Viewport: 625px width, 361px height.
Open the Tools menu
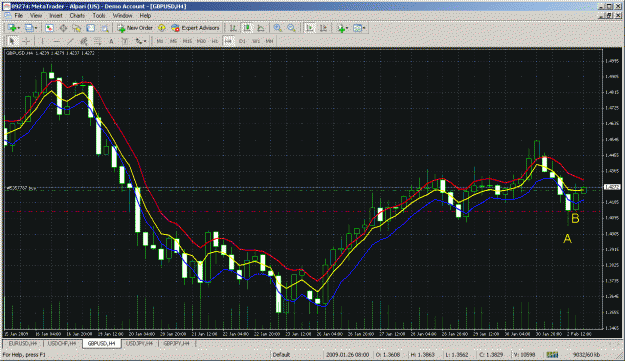(99, 16)
